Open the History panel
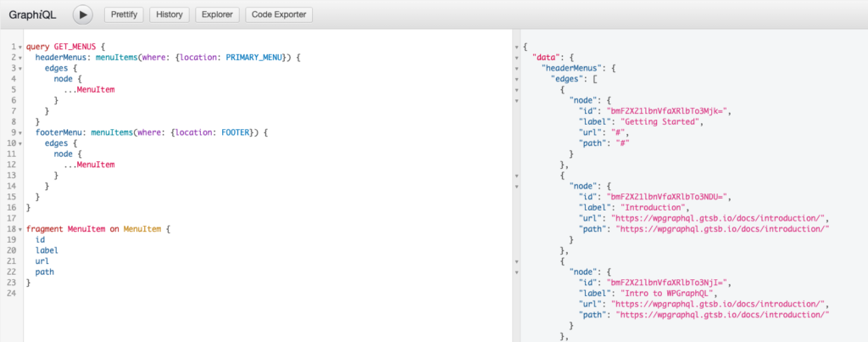This screenshot has width=868, height=342. pos(170,14)
